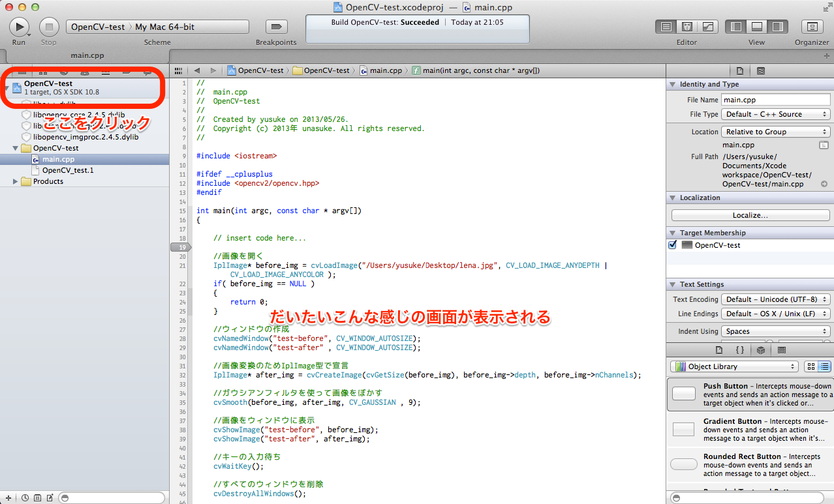This screenshot has height=504, width=834.
Task: Select the Standard editor icon
Action: [x=666, y=27]
